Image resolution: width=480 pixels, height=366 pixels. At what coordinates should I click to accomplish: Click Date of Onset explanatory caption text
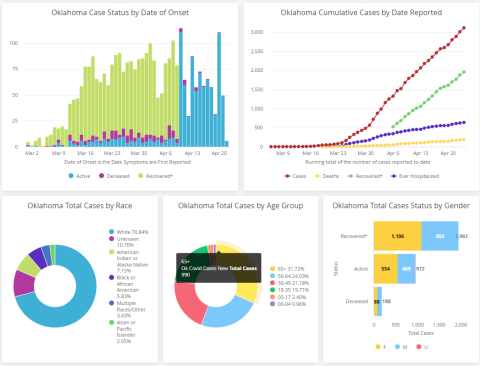click(127, 162)
